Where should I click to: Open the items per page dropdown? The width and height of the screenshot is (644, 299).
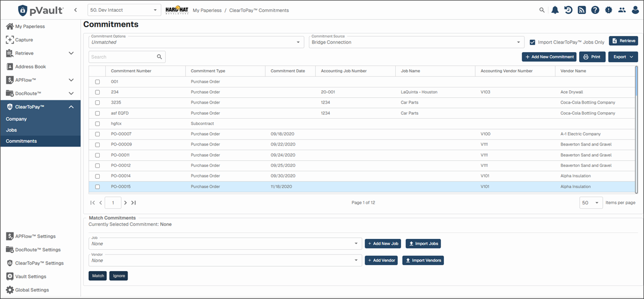click(x=590, y=203)
